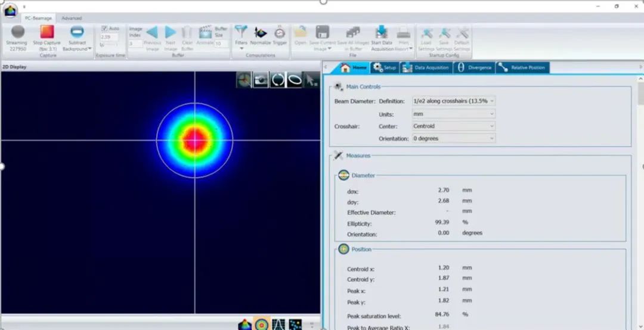Click the camera snapshot icon on display
The height and width of the screenshot is (330, 644).
(261, 80)
